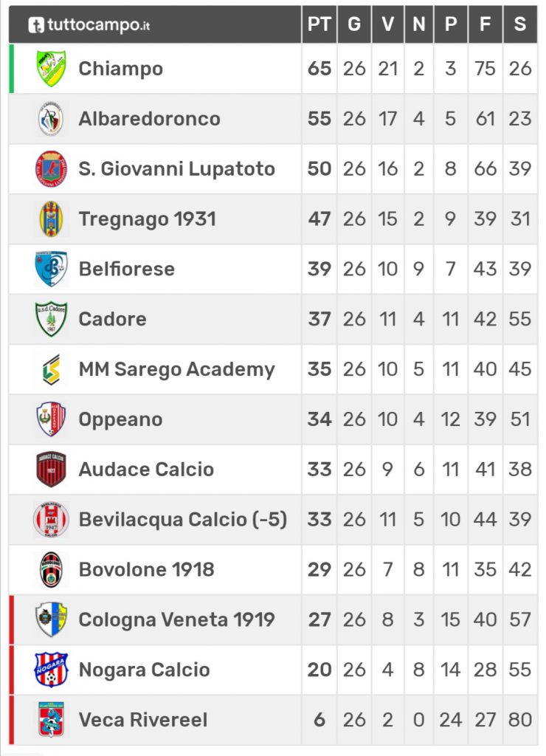The width and height of the screenshot is (546, 756).
Task: Click the Veca Rivereel crest
Action: [51, 720]
